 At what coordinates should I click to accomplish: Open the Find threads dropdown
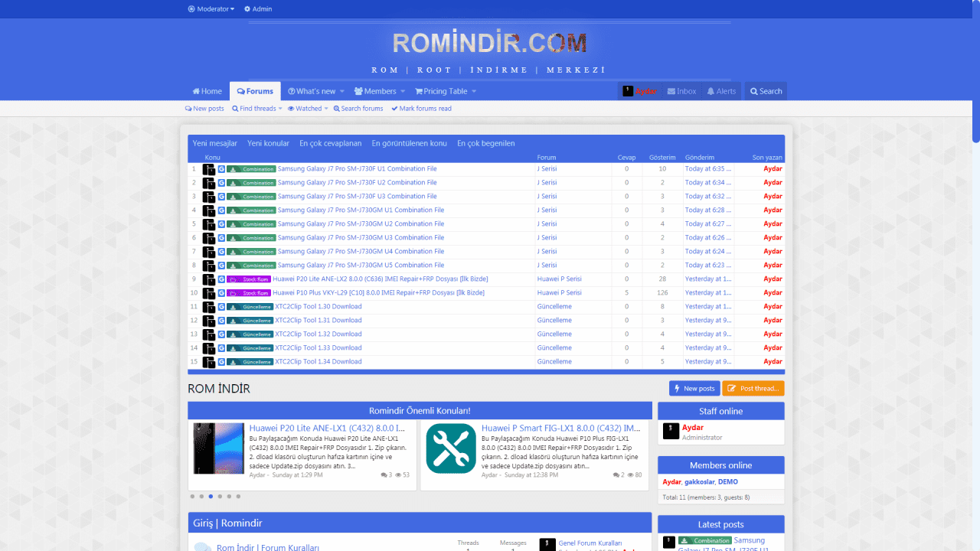(x=257, y=109)
